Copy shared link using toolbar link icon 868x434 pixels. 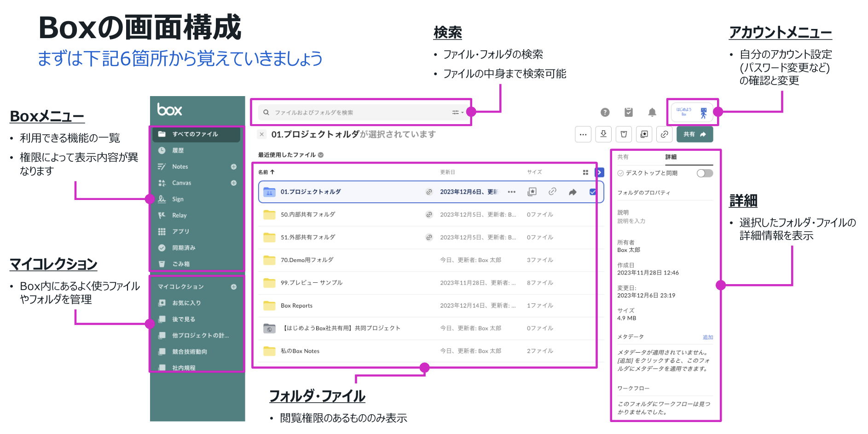(x=664, y=134)
